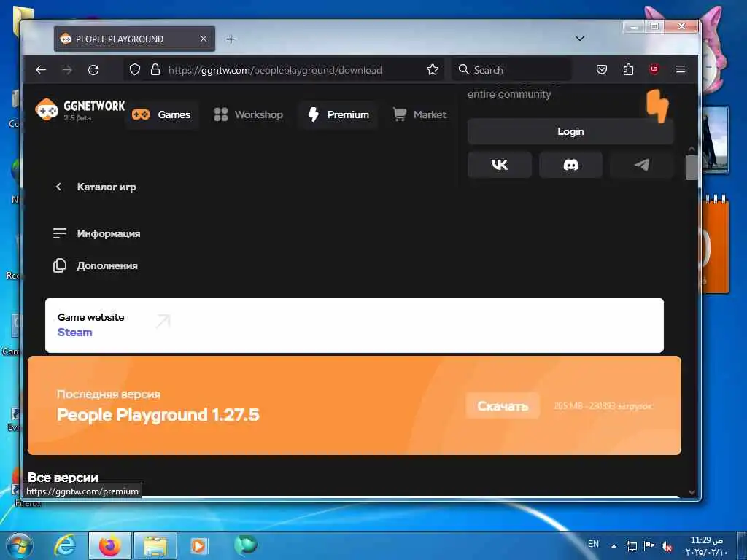Open the Информация section

tap(97, 234)
